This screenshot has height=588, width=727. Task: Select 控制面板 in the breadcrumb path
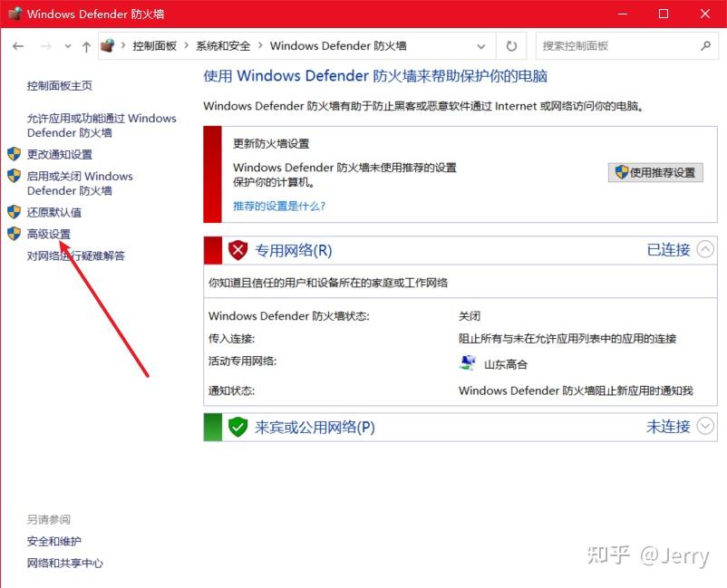click(154, 46)
